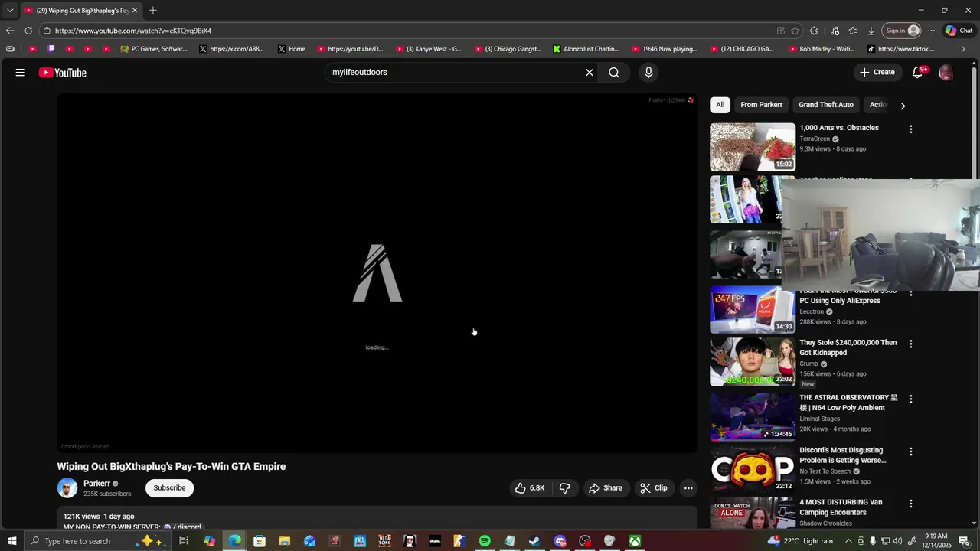Image resolution: width=980 pixels, height=551 pixels.
Task: Add page to favorites with the star
Action: pyautogui.click(x=795, y=31)
